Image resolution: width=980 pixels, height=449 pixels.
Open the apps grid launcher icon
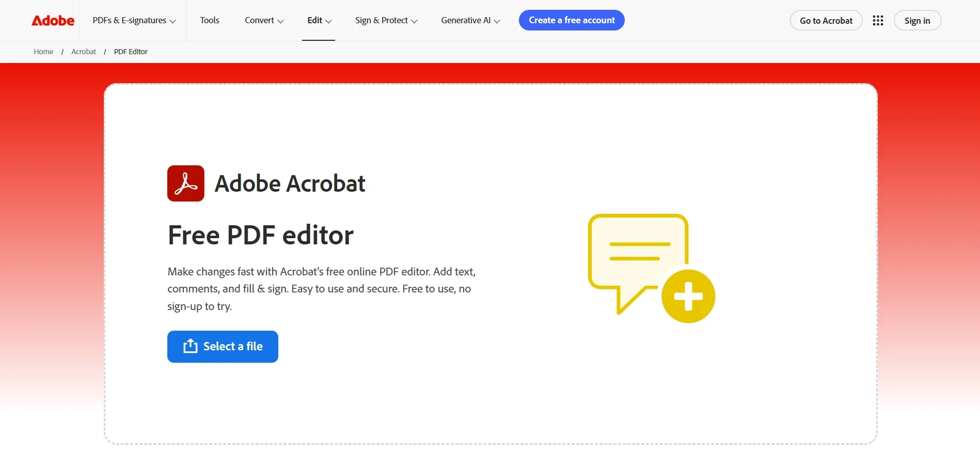(878, 21)
